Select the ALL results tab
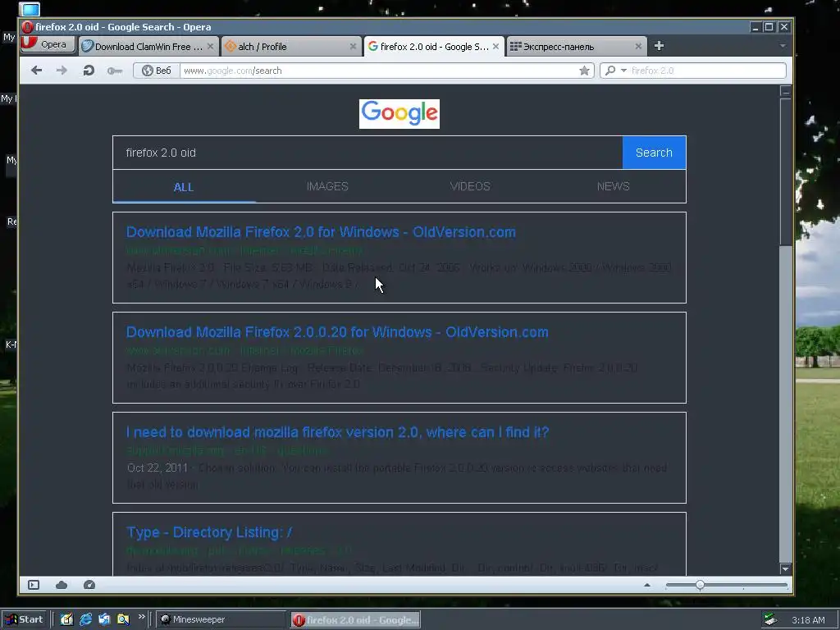The width and height of the screenshot is (840, 630). (x=184, y=186)
